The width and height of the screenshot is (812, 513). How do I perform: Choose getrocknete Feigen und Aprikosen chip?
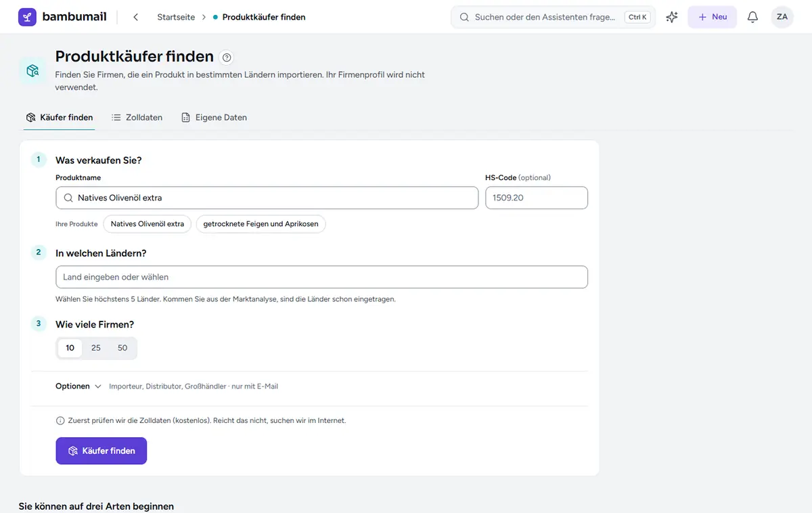pyautogui.click(x=261, y=224)
